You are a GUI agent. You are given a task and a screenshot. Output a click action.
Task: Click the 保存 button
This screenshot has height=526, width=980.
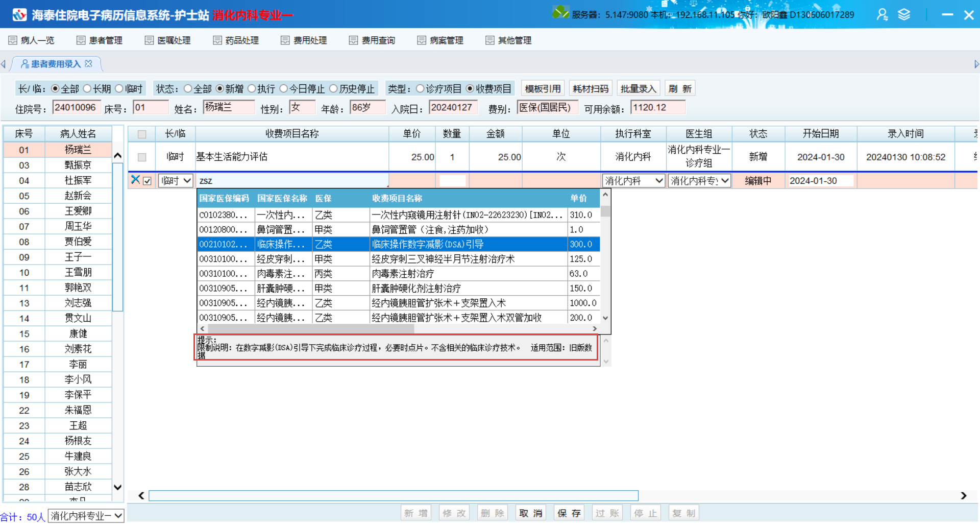tap(569, 513)
